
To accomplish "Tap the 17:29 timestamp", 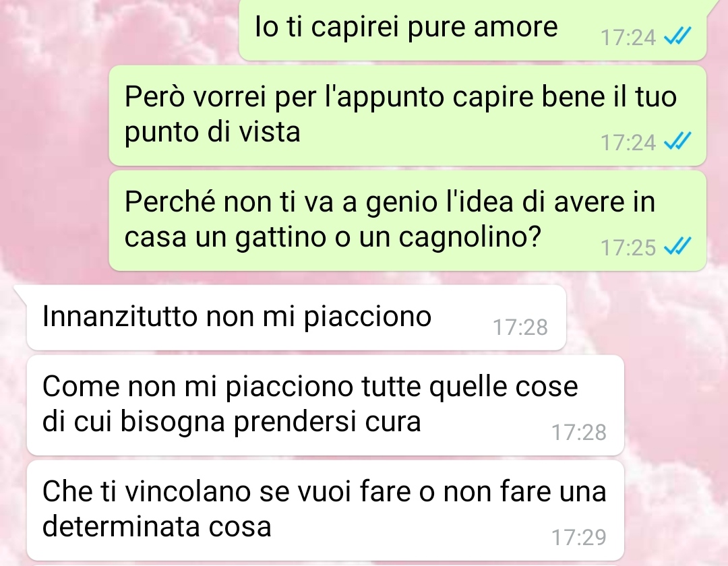I will (579, 537).
